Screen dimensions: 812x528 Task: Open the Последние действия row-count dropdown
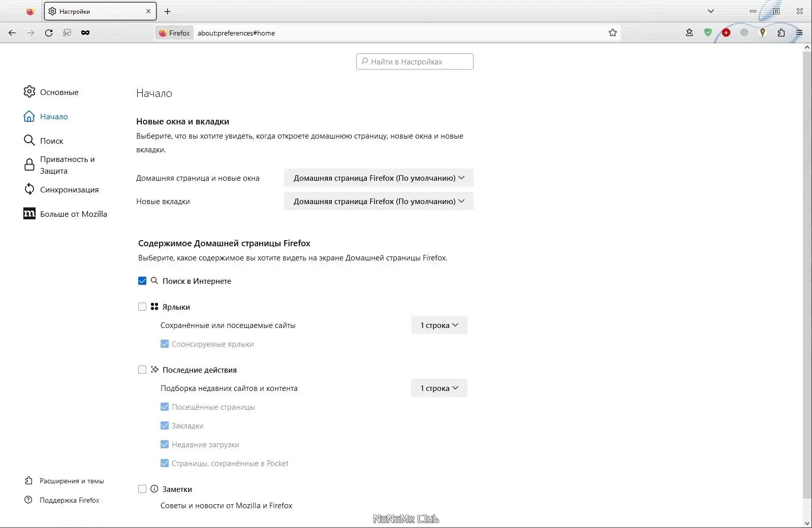click(x=439, y=388)
